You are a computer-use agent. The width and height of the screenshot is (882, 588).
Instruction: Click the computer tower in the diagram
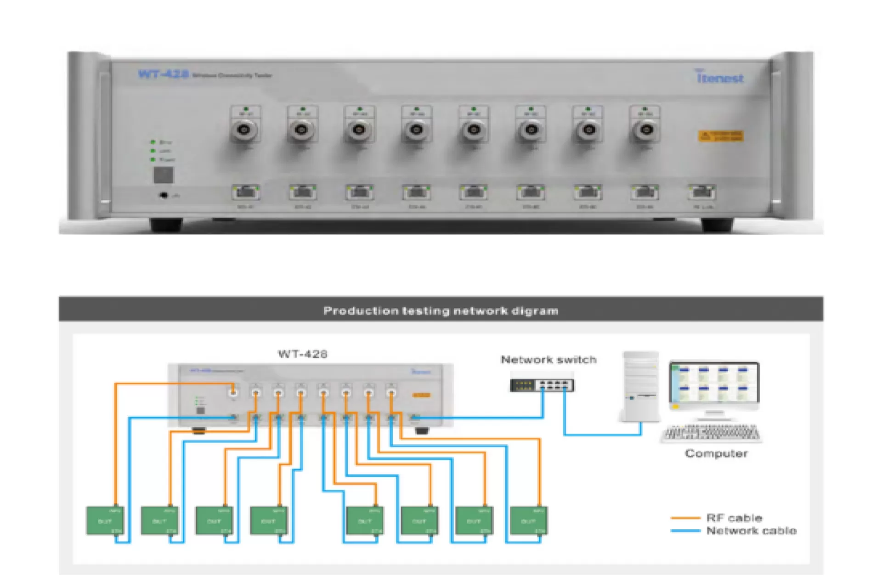[x=640, y=386]
